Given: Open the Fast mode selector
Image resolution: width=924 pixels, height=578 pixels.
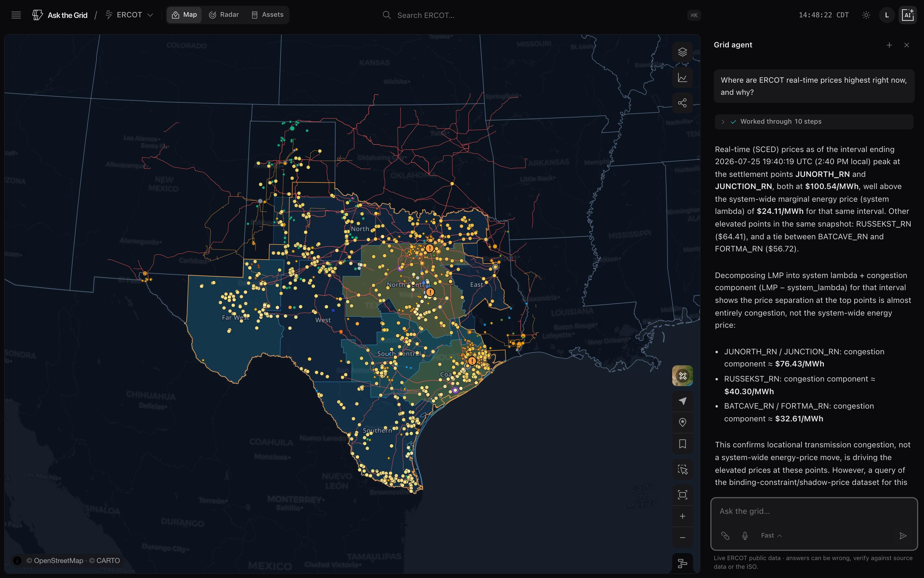Looking at the screenshot, I should (x=771, y=536).
